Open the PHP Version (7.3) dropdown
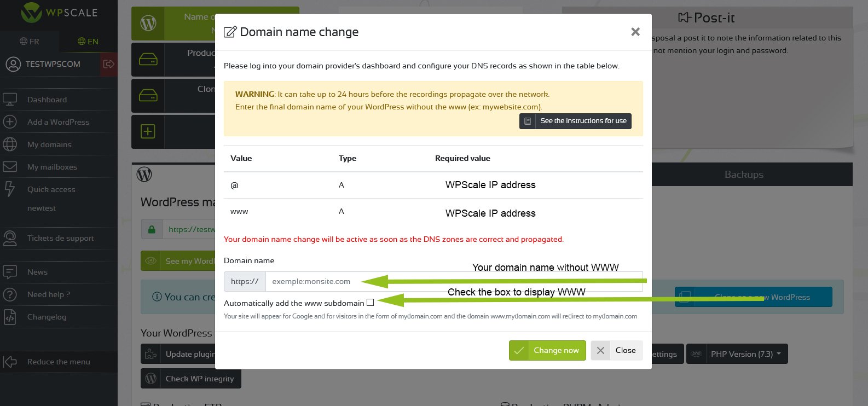Viewport: 868px width, 406px height. coord(737,354)
